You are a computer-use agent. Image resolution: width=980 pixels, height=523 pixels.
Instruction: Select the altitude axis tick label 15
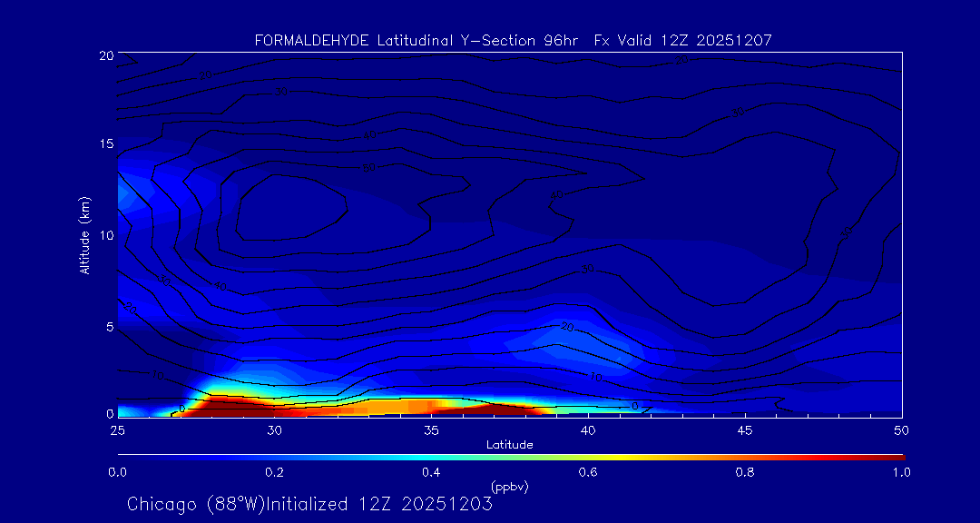click(105, 143)
